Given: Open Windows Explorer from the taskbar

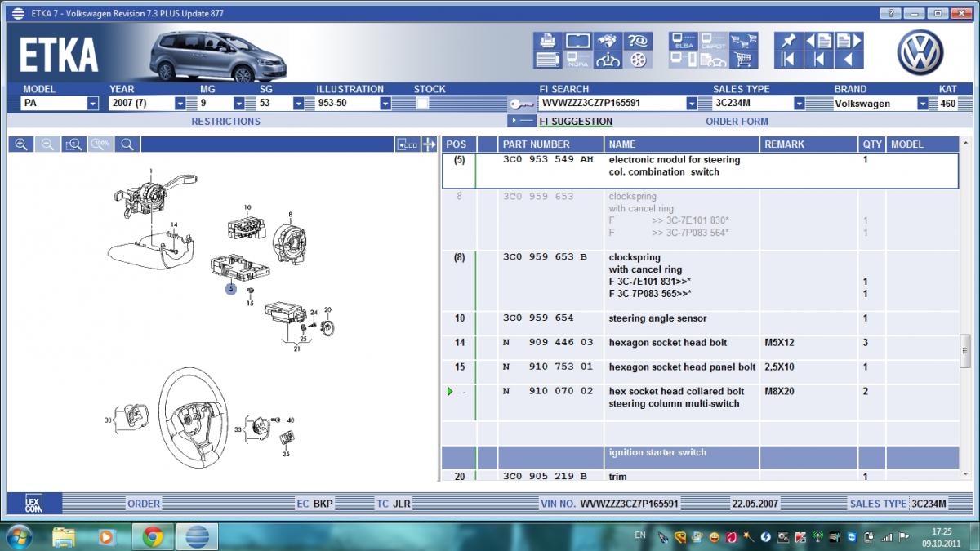Looking at the screenshot, I should [64, 536].
